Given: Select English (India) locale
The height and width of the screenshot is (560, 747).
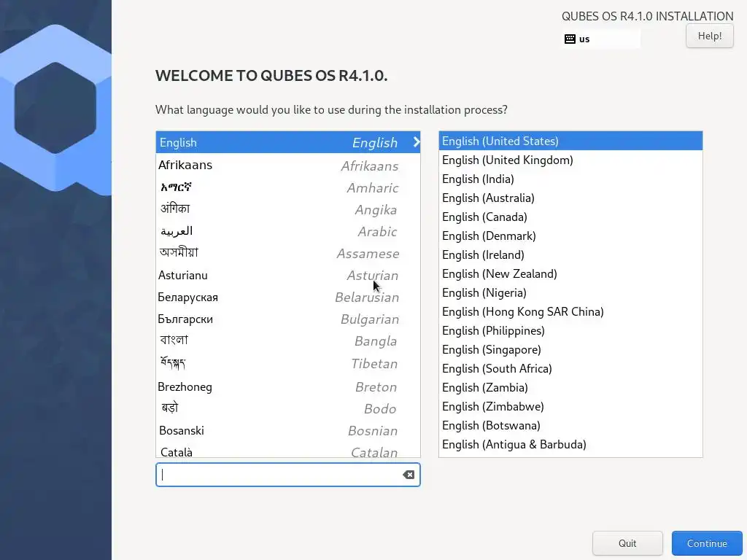Looking at the screenshot, I should click(570, 179).
